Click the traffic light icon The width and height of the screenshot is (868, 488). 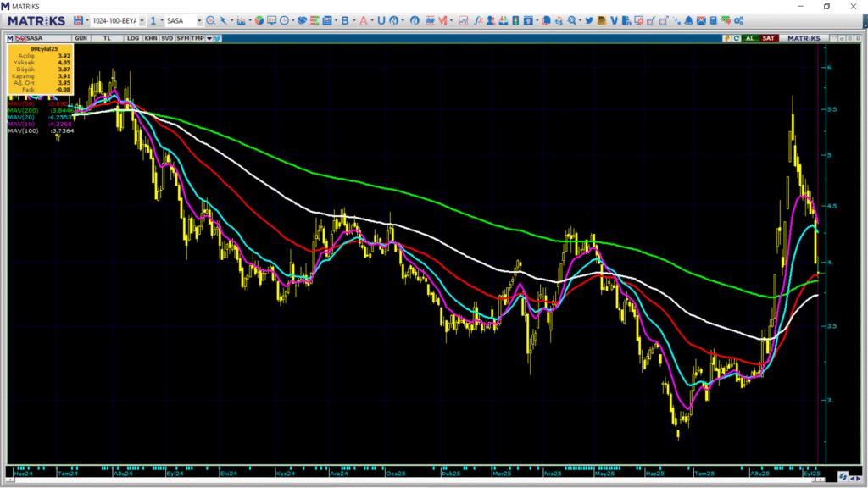[x=515, y=20]
